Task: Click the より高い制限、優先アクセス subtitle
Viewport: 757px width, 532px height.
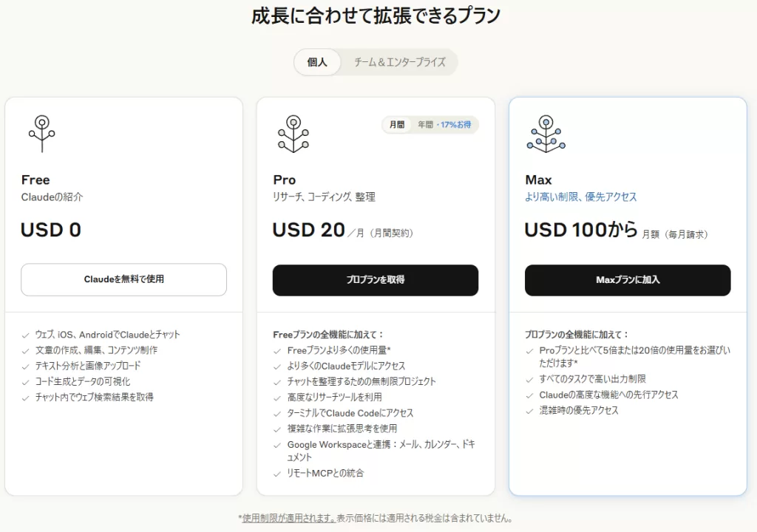Action: click(580, 197)
